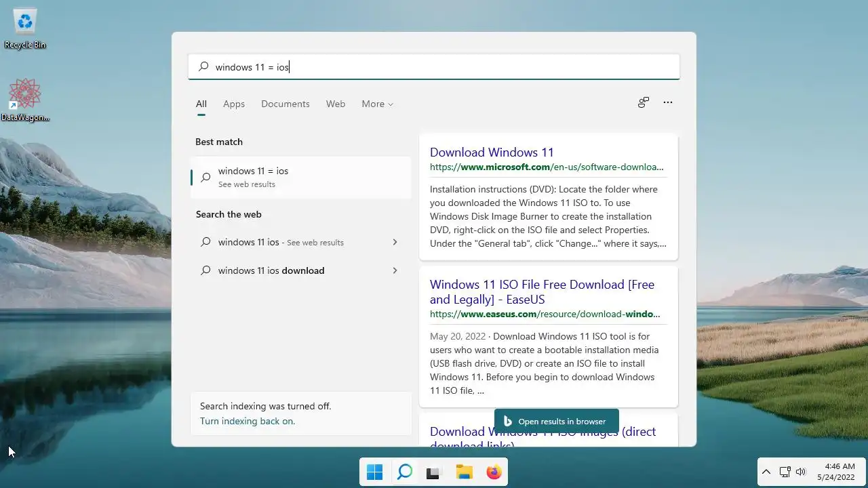Select the 'windows 11 = ios' best match
868x488 pixels.
tap(300, 177)
